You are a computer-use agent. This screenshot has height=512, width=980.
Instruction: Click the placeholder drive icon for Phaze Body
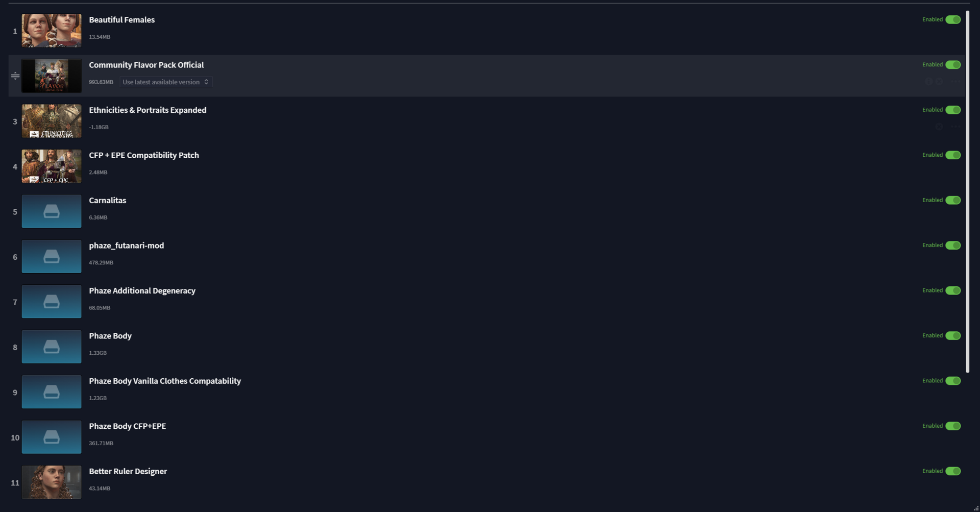[x=52, y=347]
